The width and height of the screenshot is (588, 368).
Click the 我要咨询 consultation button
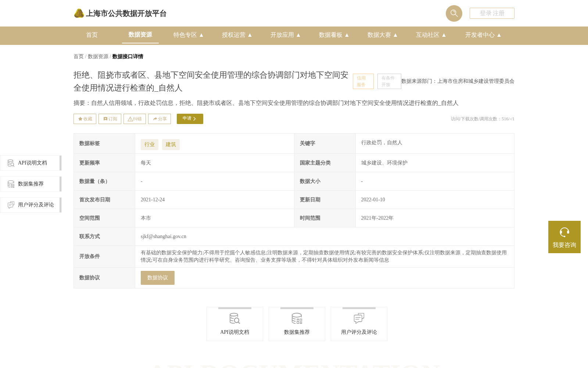tap(564, 237)
